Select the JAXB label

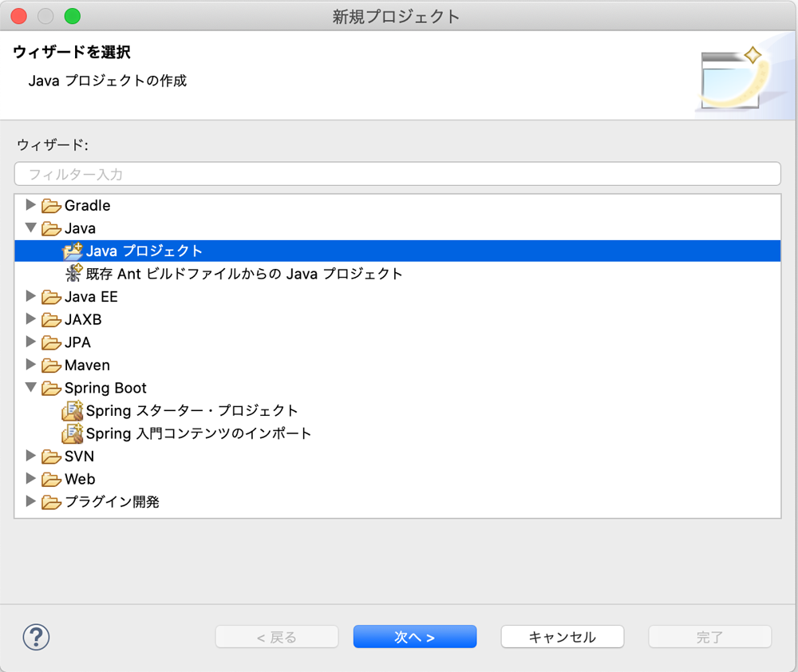(x=83, y=320)
